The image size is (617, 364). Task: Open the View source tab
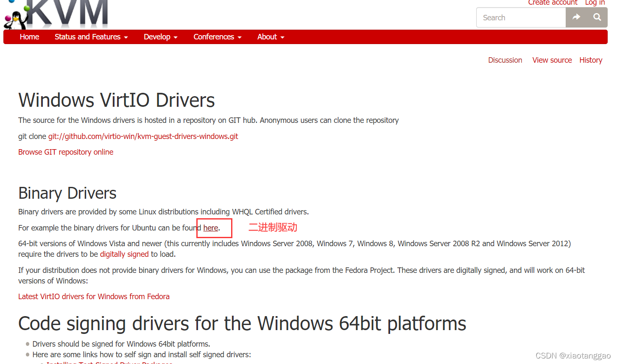pyautogui.click(x=552, y=60)
